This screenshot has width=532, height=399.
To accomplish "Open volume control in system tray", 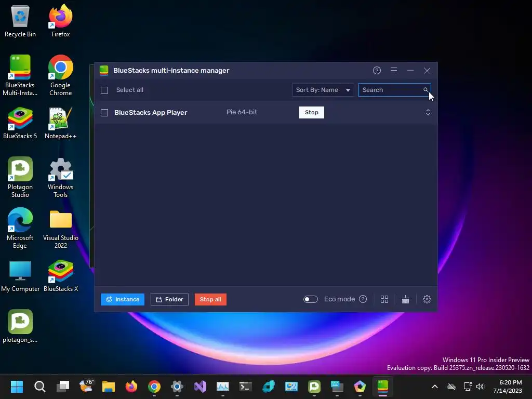I will pos(480,387).
